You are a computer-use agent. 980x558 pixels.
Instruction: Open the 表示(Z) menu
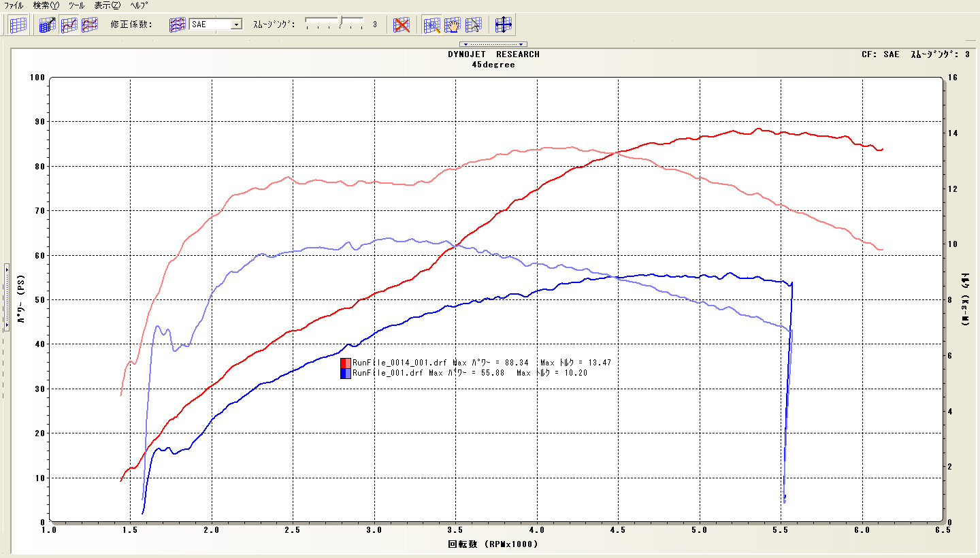pos(107,5)
